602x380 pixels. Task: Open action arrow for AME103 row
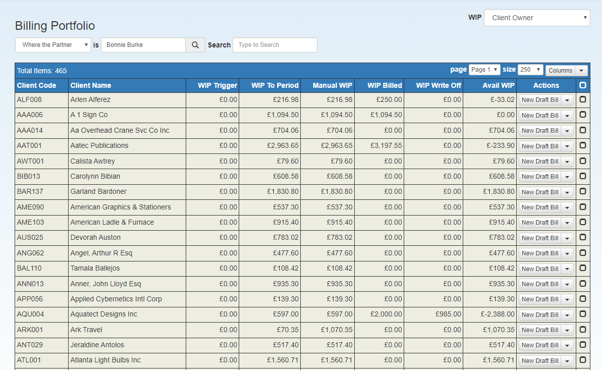[567, 223]
